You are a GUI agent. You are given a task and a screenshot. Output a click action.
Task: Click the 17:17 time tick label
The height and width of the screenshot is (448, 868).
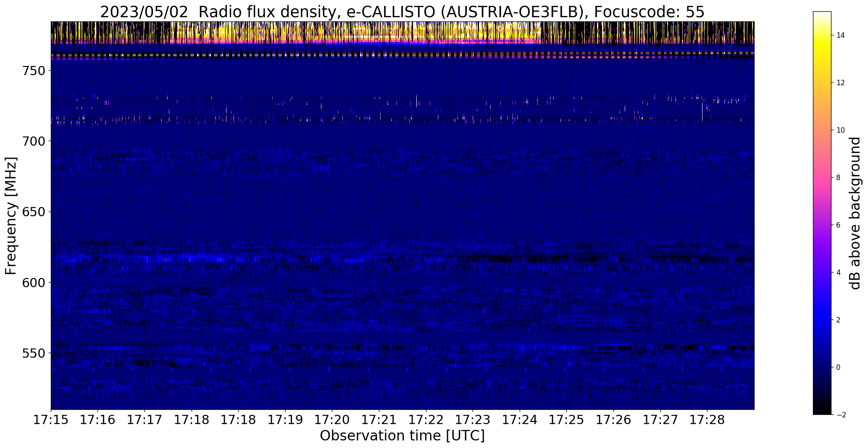pos(145,420)
